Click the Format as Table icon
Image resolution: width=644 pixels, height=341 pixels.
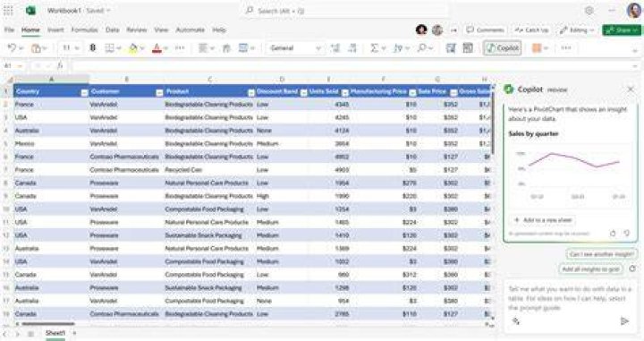tap(451, 48)
